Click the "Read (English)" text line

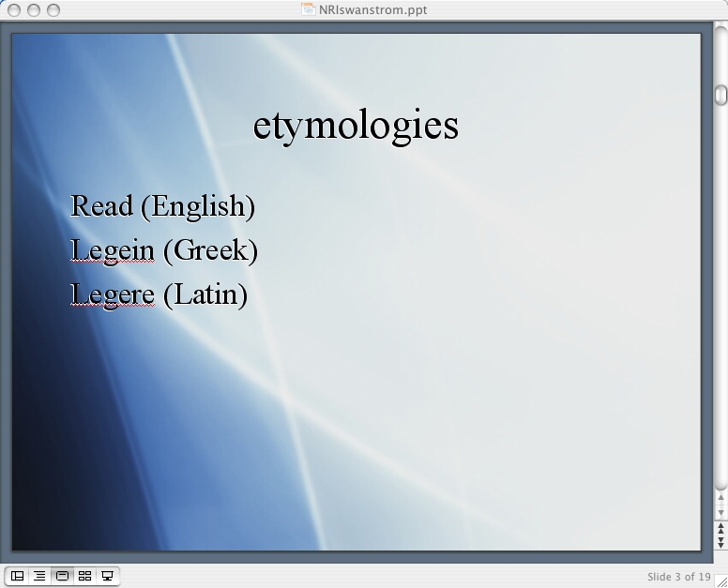point(162,206)
